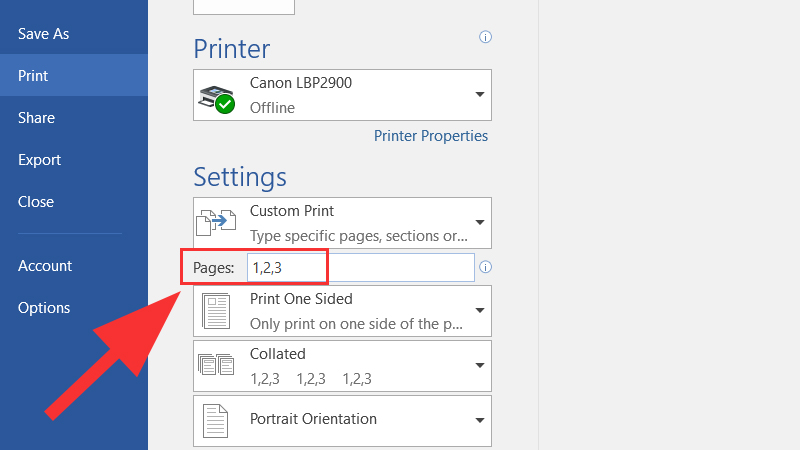Click the info icon beside the Printer heading
Viewport: 800px width, 450px height.
point(486,37)
